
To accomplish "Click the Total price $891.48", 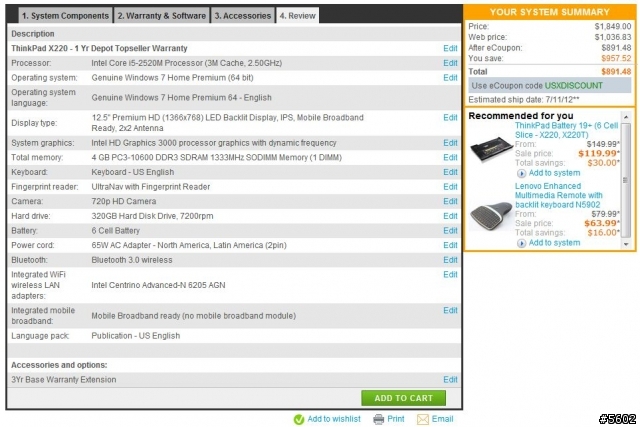I will [616, 72].
